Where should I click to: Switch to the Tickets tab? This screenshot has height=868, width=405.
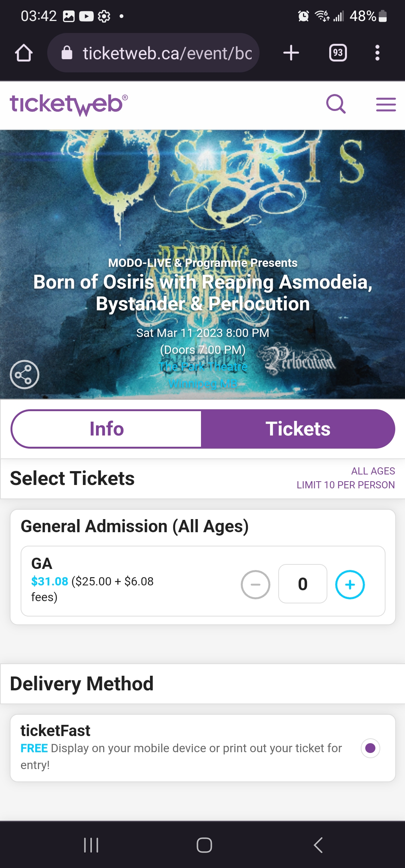(x=297, y=429)
